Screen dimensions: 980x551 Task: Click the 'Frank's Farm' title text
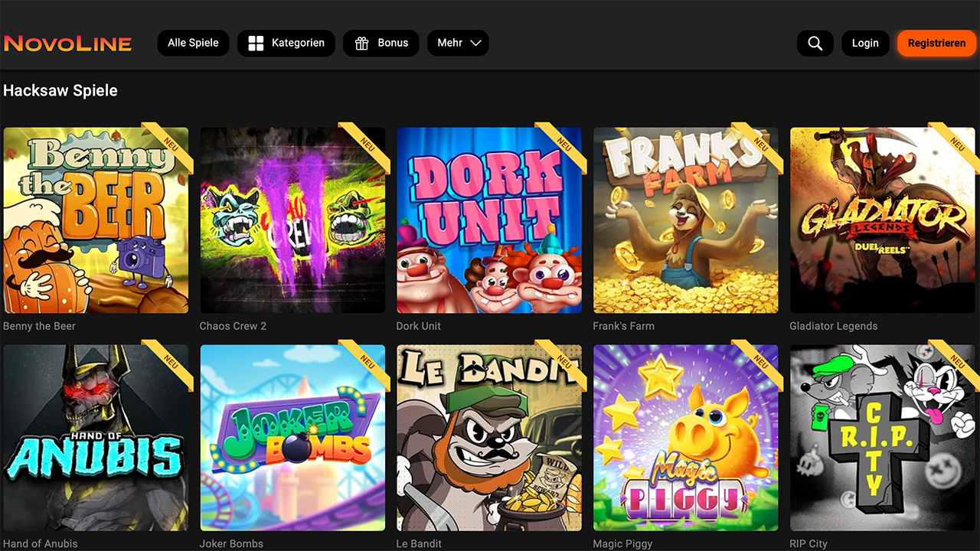[x=624, y=326]
